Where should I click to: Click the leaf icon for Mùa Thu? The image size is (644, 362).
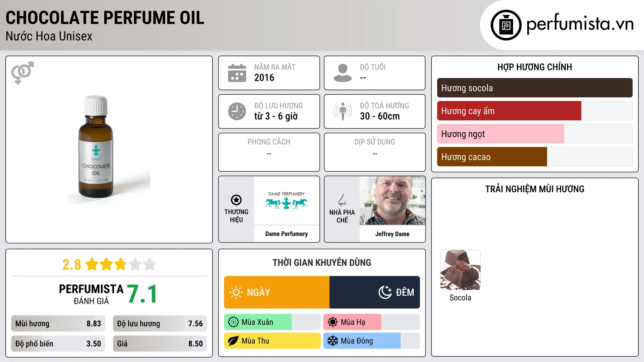(x=233, y=341)
